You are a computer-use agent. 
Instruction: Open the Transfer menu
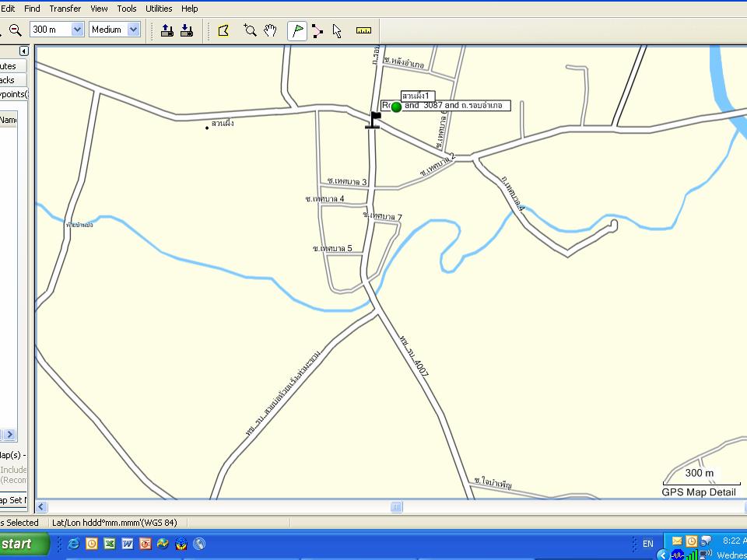click(x=65, y=9)
